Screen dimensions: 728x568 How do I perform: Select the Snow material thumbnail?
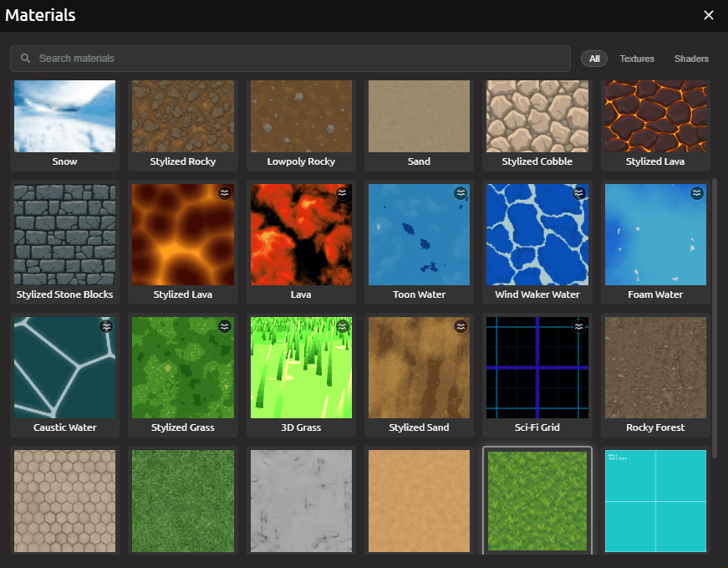tap(64, 116)
